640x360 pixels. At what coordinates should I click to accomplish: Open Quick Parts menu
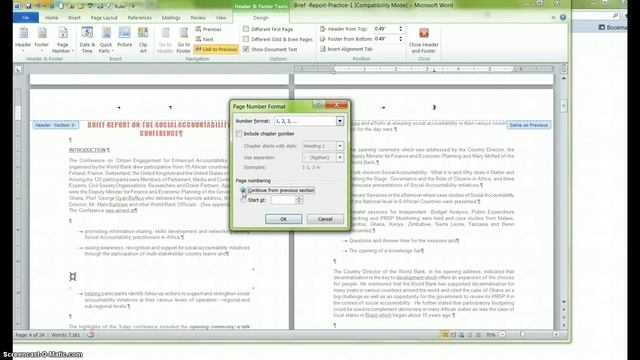pos(106,40)
